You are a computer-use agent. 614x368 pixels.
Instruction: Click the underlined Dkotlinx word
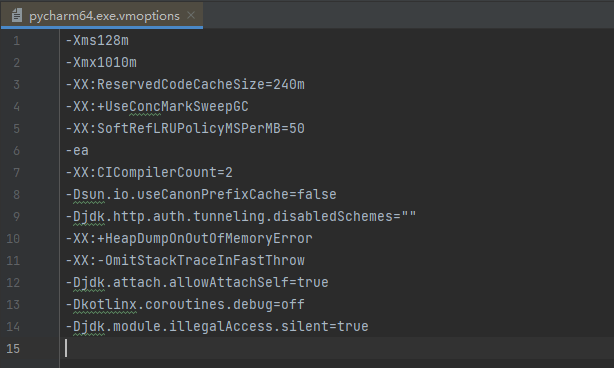pyautogui.click(x=105, y=305)
